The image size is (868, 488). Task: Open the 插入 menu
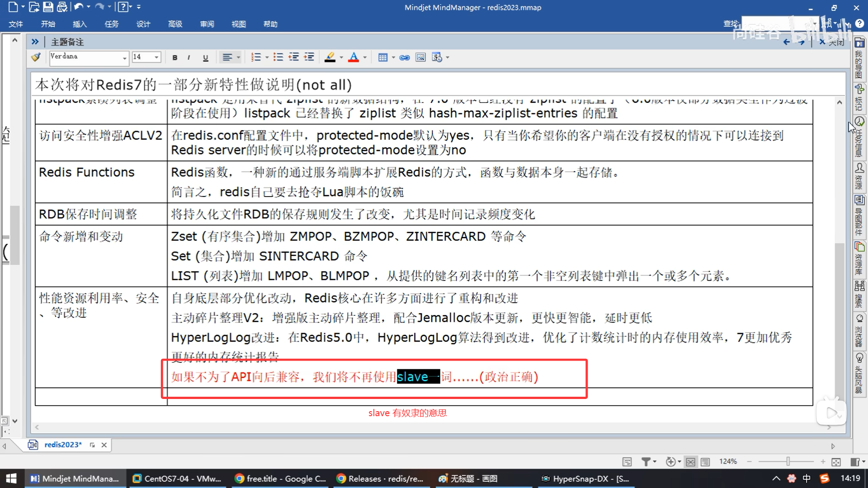[80, 24]
